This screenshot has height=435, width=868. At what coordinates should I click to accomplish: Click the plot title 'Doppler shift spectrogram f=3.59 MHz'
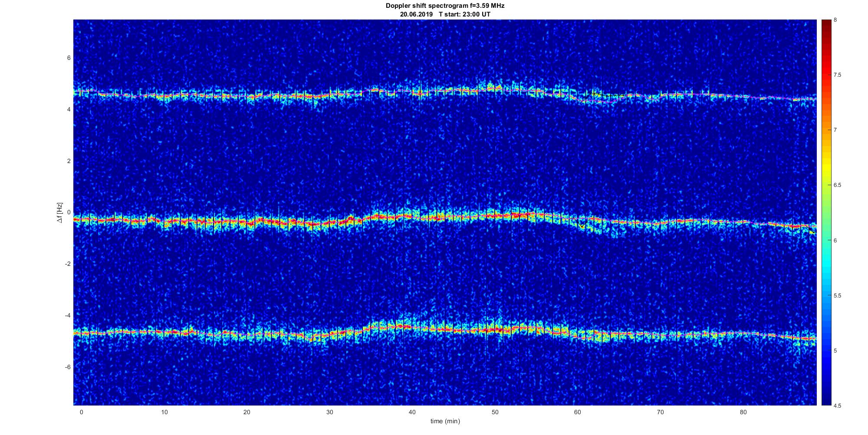point(445,6)
